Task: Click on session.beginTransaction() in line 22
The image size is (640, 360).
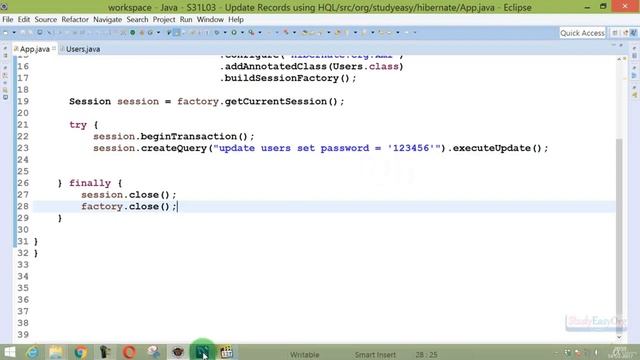Action: pyautogui.click(x=173, y=136)
